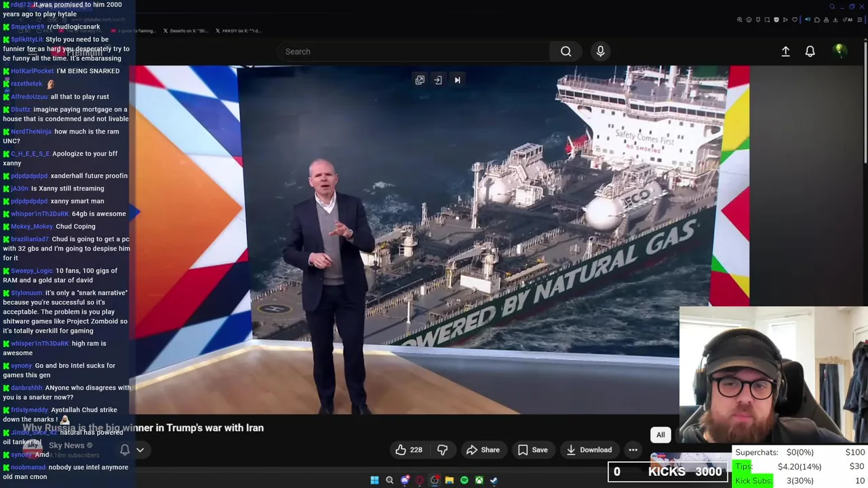Open the account avatar menu
868x488 pixels.
point(839,51)
